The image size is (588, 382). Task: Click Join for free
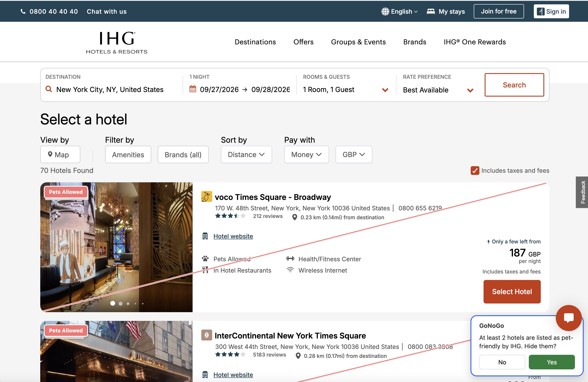pos(499,11)
